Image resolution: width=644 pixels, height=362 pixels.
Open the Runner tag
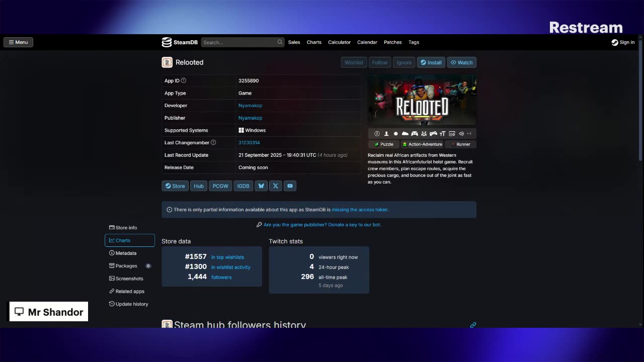click(x=460, y=144)
